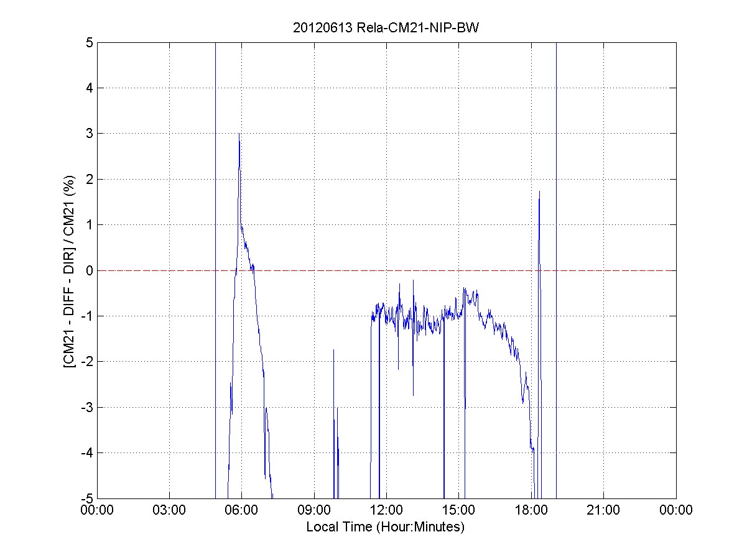The width and height of the screenshot is (747, 560).
Task: Click the y-axis tick label 5
Action: [x=90, y=43]
